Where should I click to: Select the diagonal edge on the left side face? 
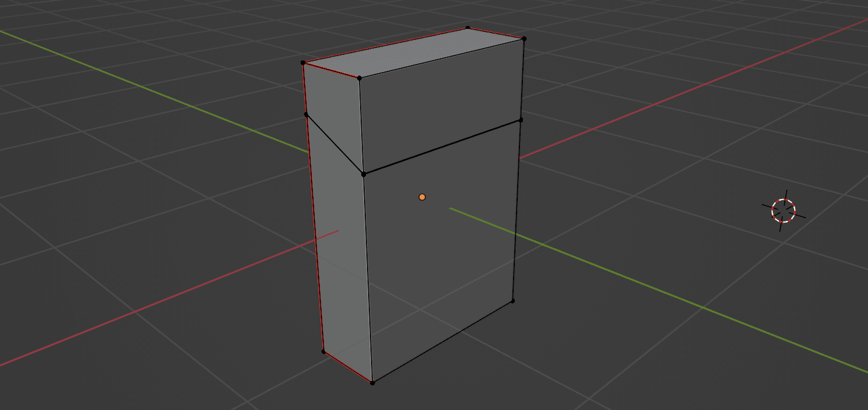(x=335, y=144)
